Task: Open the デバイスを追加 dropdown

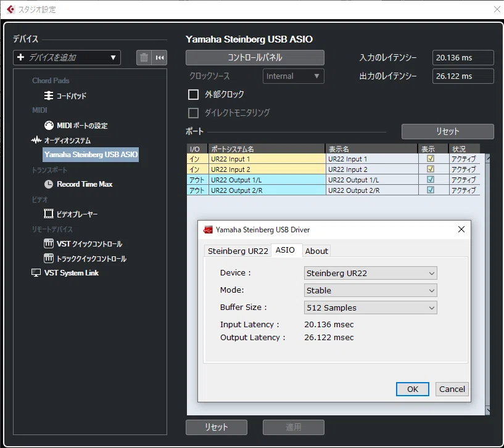Action: click(x=67, y=57)
